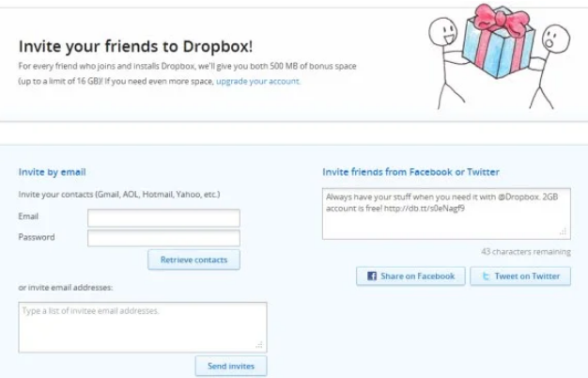Click 'Invite friends from Facebook or Twitter' heading

[410, 172]
